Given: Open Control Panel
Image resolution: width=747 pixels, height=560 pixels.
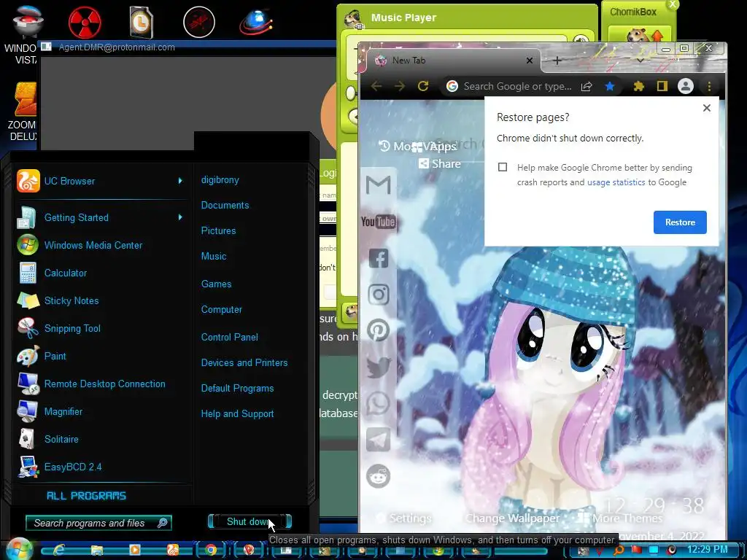Looking at the screenshot, I should [230, 337].
